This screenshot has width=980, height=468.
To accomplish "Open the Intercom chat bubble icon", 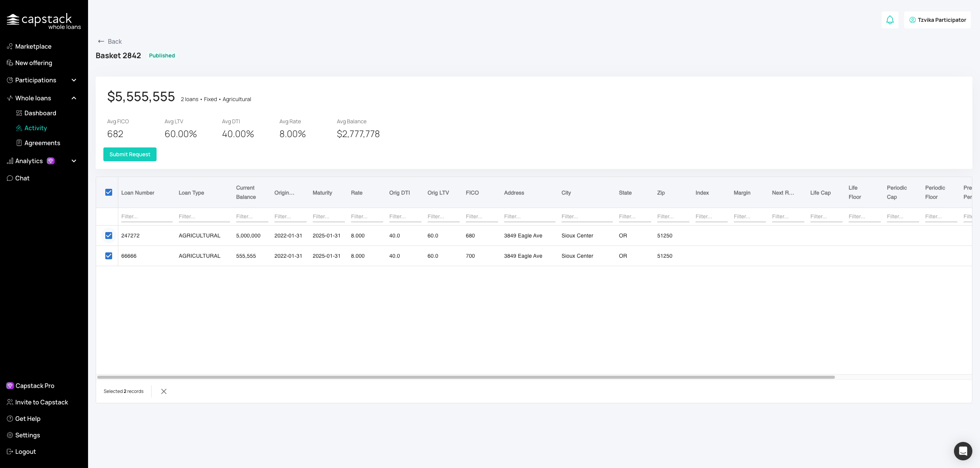I will click(963, 451).
